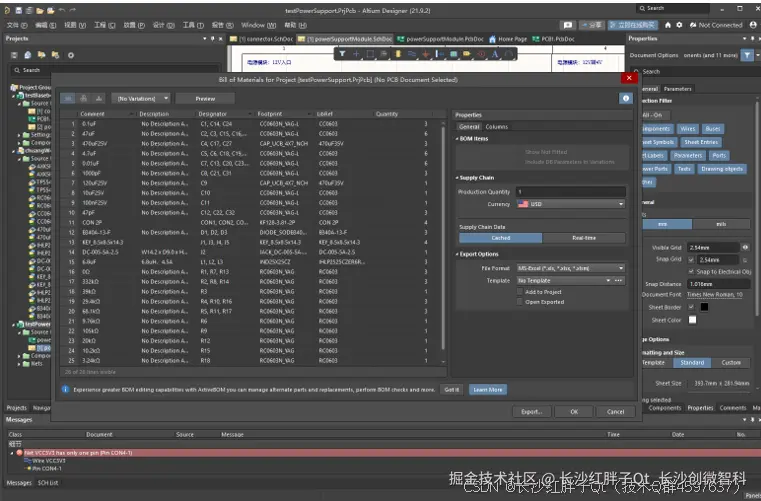Click the Export... button
This screenshot has height=501, width=761.
[531, 412]
